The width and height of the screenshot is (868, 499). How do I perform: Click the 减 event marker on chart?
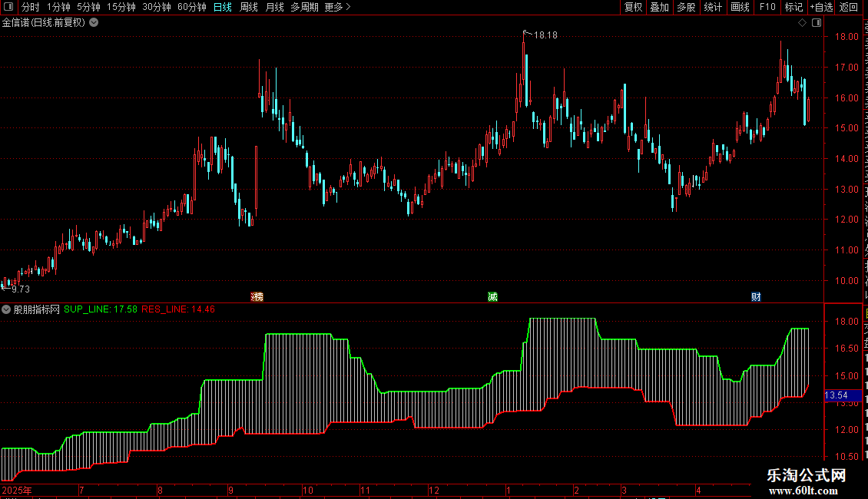(x=492, y=297)
